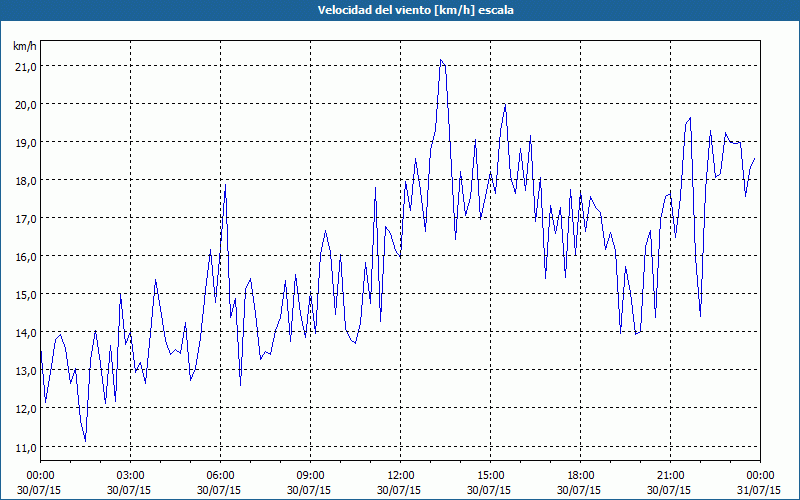Click the chart title 'Velocidad del viento [km/h] escala'
This screenshot has height=500, width=800.
click(x=415, y=10)
